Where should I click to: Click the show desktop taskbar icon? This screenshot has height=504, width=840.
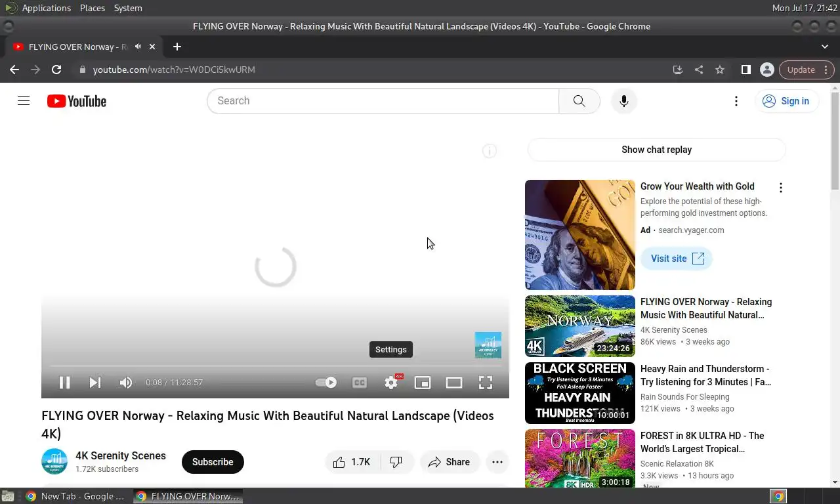click(7, 496)
